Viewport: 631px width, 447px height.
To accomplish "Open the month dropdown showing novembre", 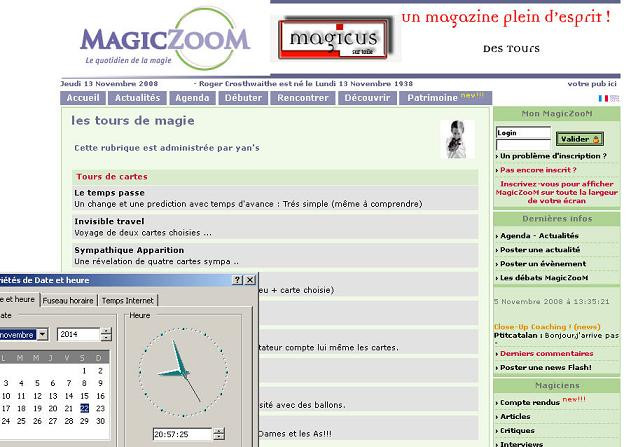I will point(42,334).
